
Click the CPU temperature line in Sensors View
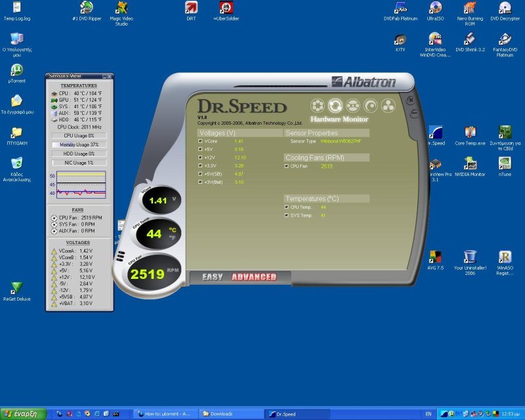click(77, 93)
